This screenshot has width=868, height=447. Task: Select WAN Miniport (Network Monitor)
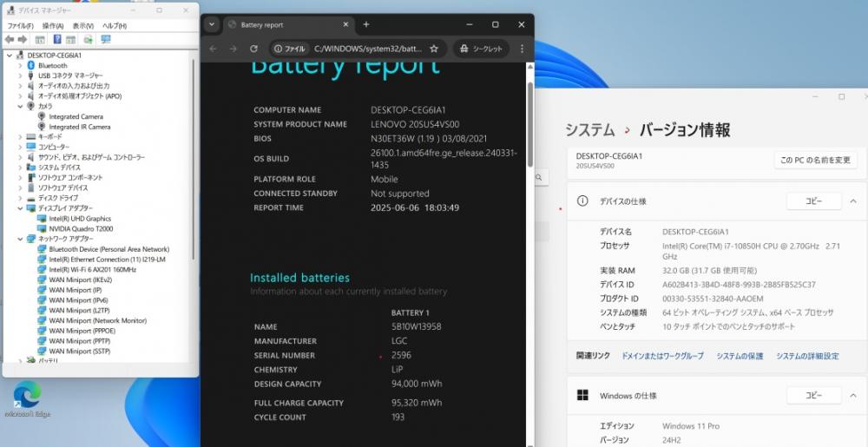pos(97,321)
